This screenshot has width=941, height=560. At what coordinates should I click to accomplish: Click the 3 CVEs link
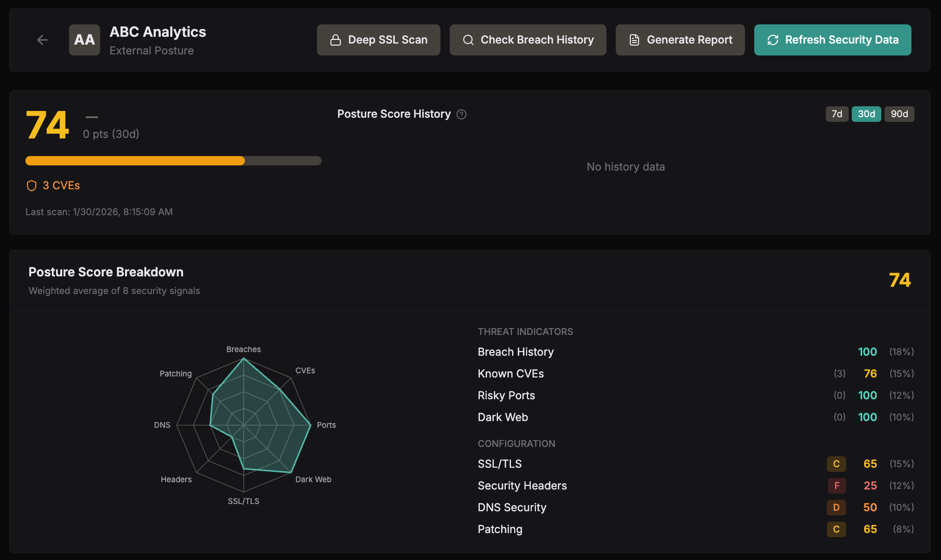pos(61,186)
